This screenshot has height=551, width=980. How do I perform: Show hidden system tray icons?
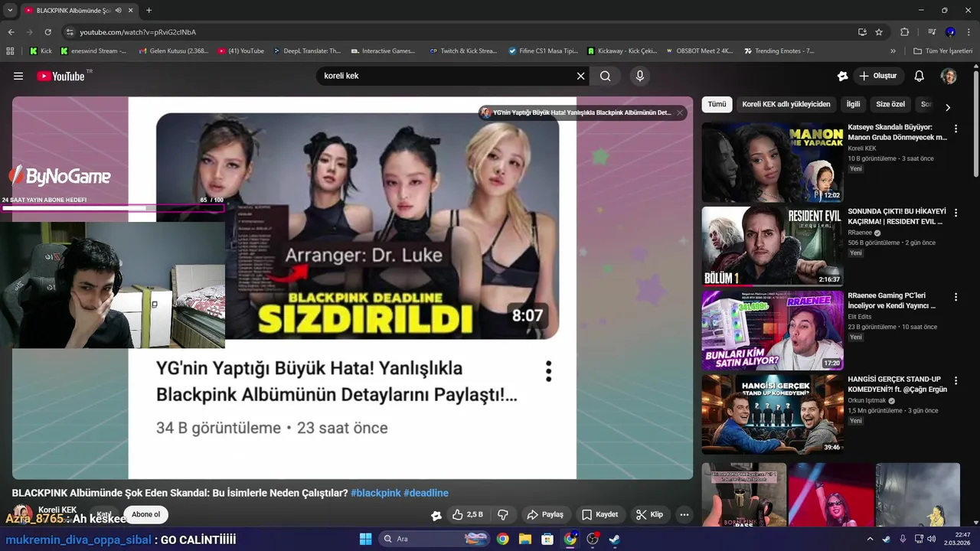[870, 539]
